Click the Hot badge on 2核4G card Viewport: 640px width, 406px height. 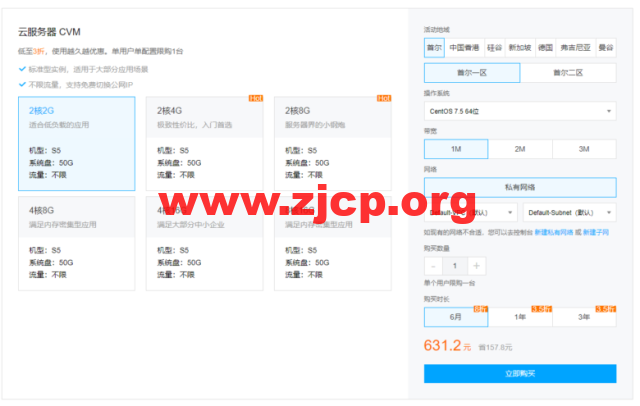[x=256, y=98]
